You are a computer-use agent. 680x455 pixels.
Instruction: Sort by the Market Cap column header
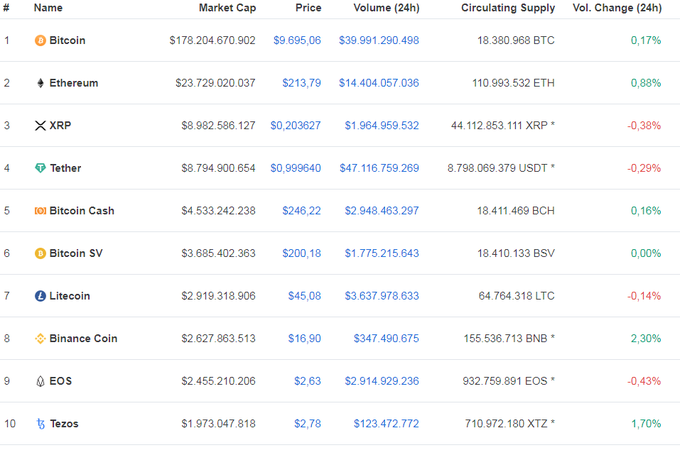227,8
